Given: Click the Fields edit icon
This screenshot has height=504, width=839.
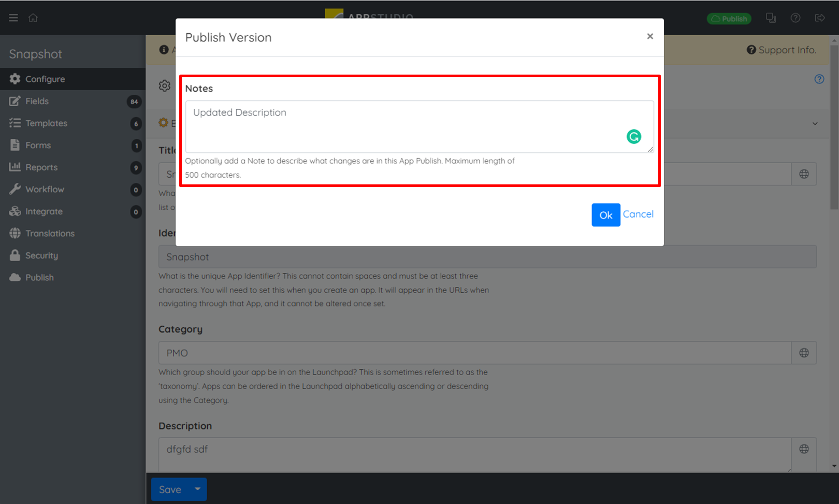Looking at the screenshot, I should coord(15,101).
